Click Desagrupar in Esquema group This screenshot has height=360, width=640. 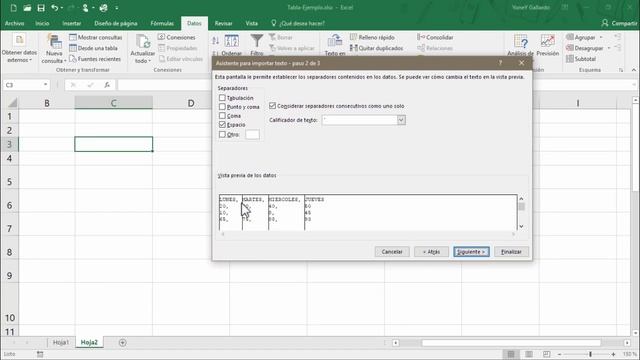click(584, 48)
